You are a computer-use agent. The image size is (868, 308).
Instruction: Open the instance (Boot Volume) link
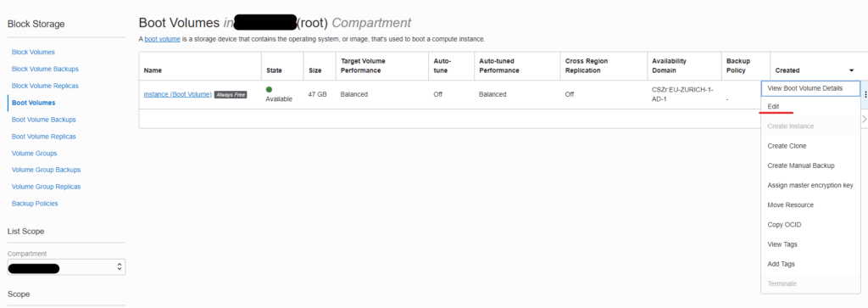[178, 95]
